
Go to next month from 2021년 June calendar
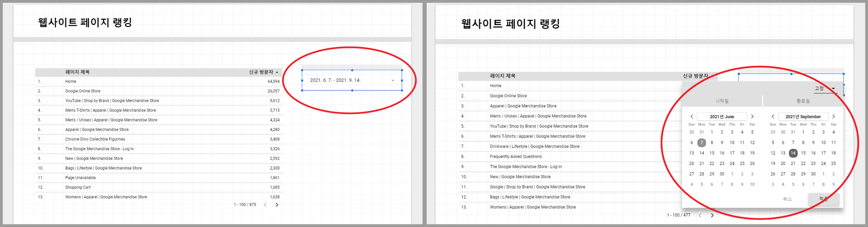[752, 116]
